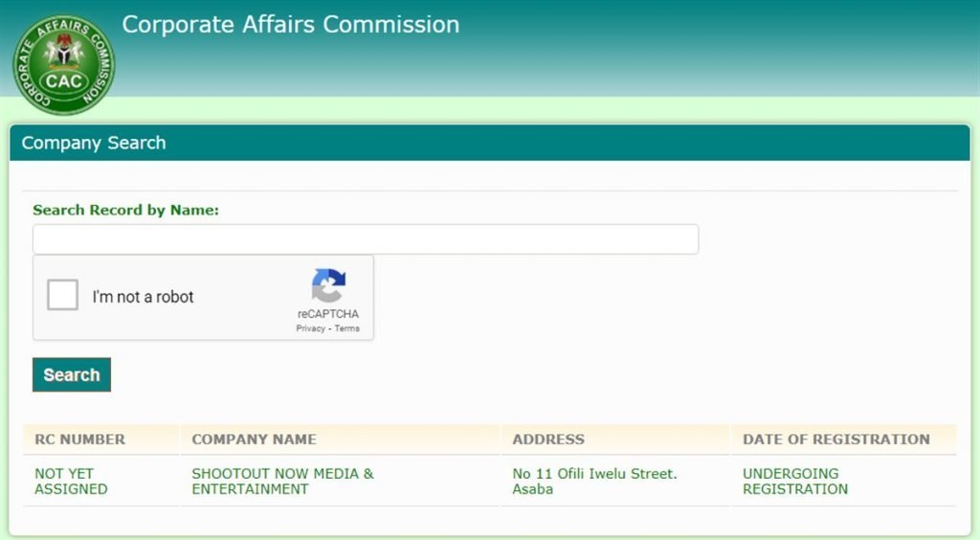Click the ADDRESS column header

click(548, 439)
